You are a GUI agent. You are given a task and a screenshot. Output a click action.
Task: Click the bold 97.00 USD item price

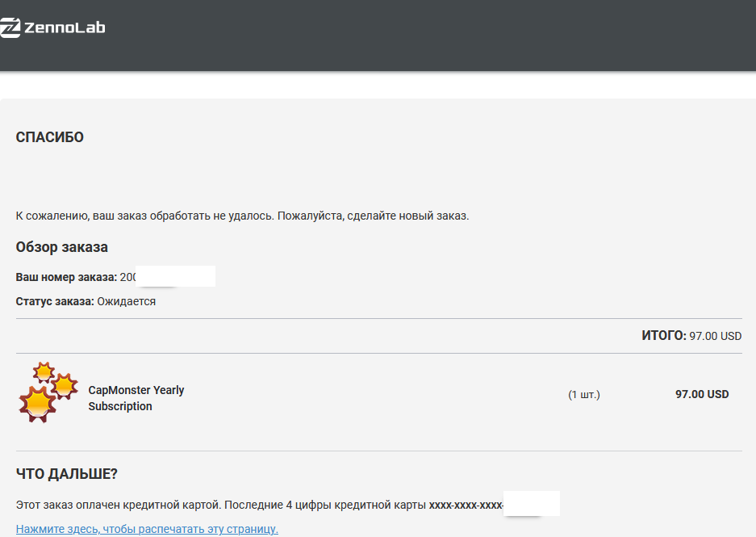[x=702, y=394]
